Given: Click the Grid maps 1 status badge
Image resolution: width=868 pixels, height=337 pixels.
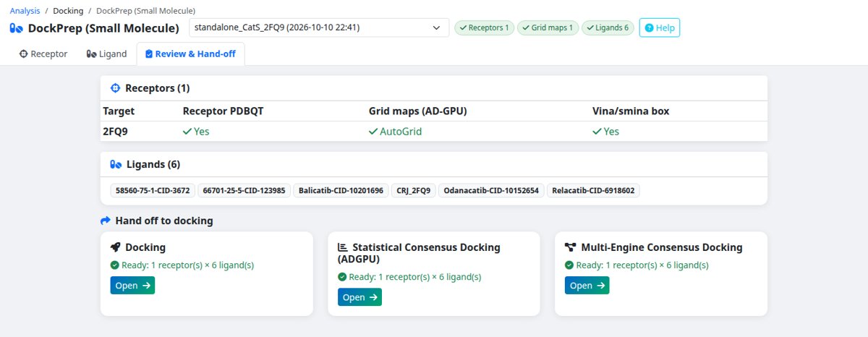Looking at the screenshot, I should (548, 27).
